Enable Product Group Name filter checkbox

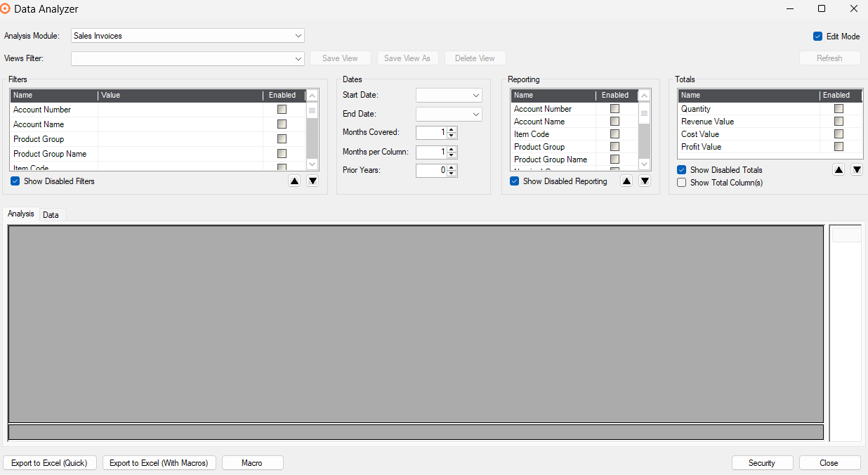tap(282, 154)
